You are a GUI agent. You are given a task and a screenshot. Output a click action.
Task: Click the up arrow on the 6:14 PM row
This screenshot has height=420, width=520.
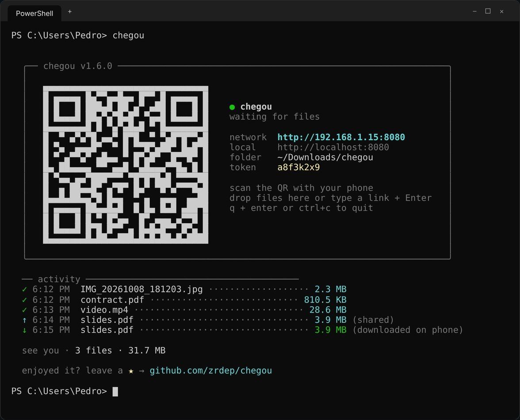[x=24, y=320]
